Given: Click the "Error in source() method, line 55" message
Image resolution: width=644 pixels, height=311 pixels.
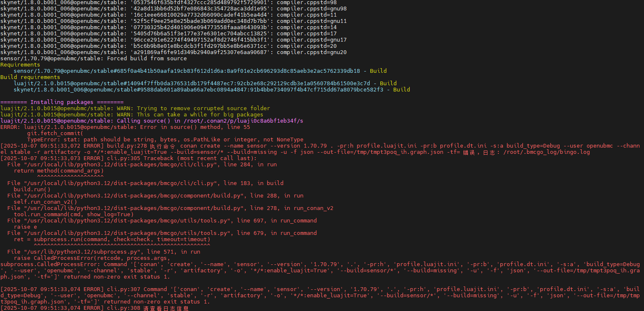Looking at the screenshot, I should click(x=195, y=127).
